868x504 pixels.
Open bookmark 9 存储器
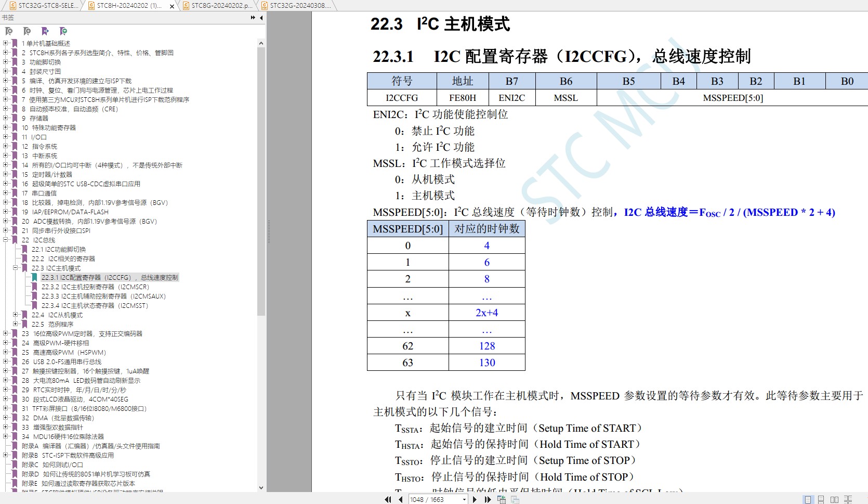[35, 118]
